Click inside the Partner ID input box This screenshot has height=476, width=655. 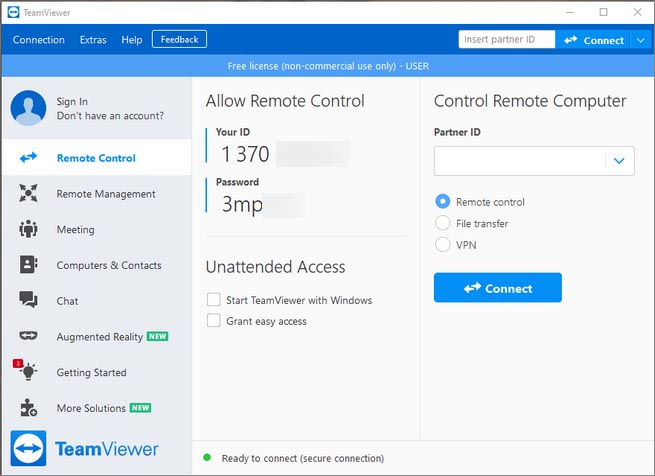click(519, 160)
